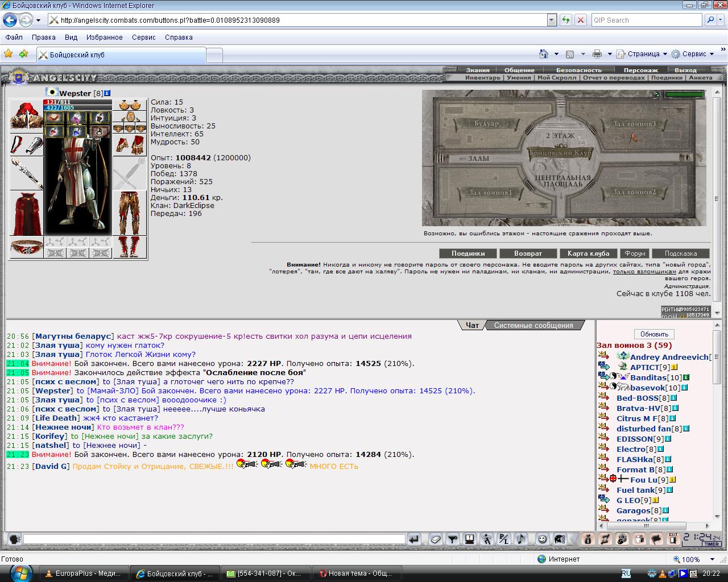This screenshot has width=728, height=582.
Task: Click the info 'i' pink toolbar icon
Action: pyautogui.click(x=588, y=539)
